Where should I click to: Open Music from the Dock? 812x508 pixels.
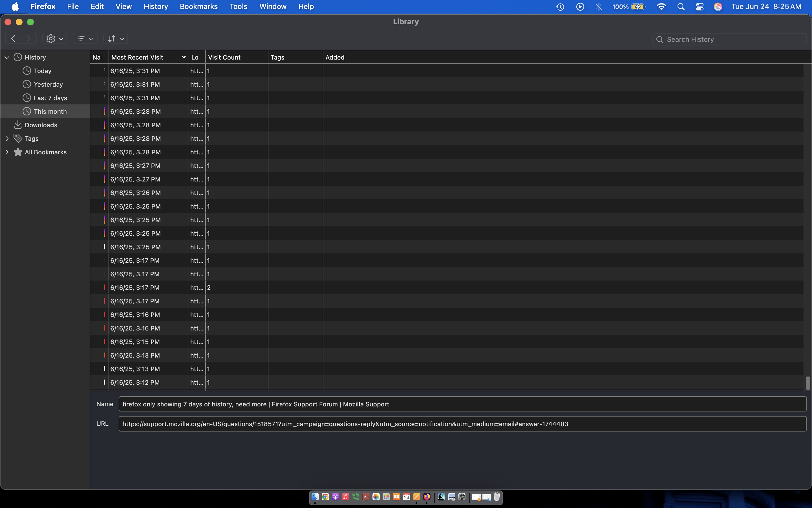click(x=346, y=497)
